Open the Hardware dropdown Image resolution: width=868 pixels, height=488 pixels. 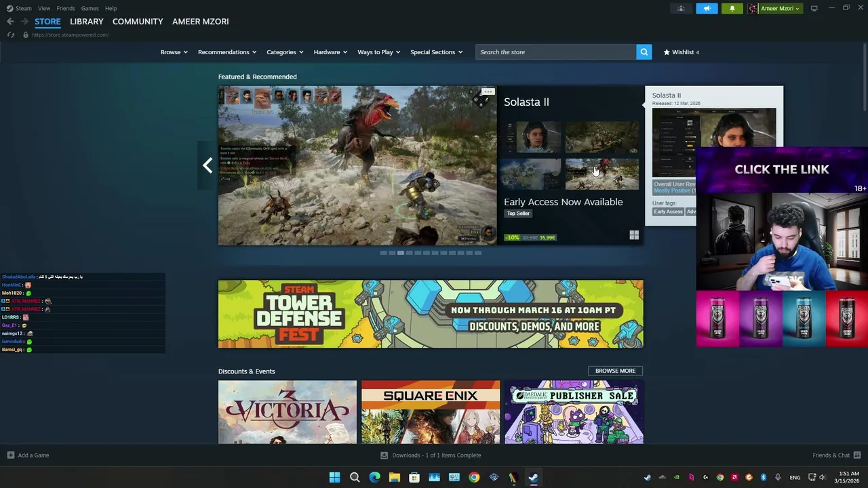click(x=330, y=52)
